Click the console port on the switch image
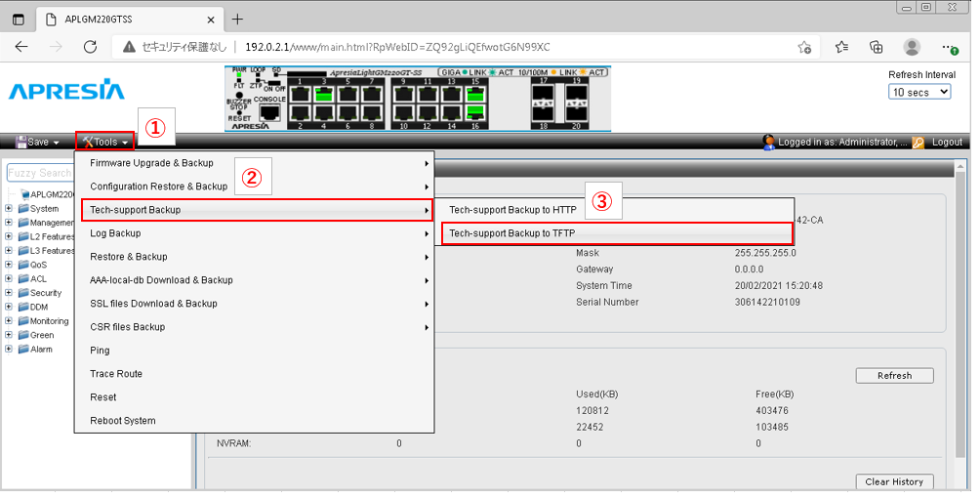Screen dimensions: 980x498 (x=269, y=112)
